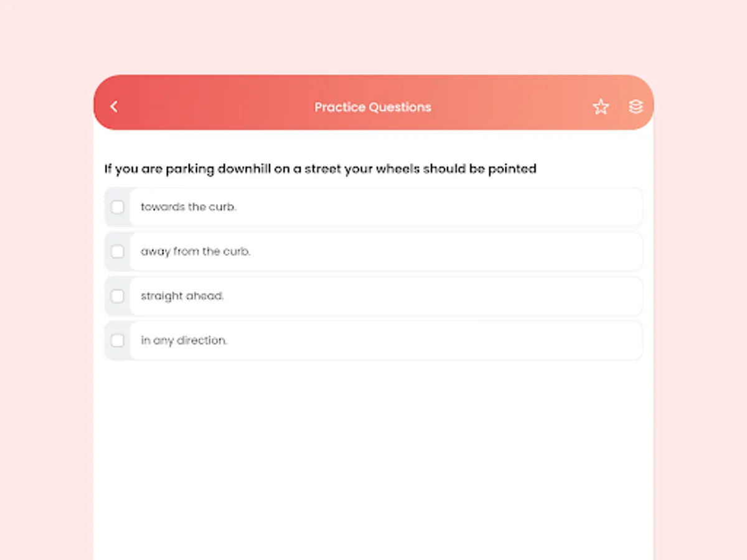Bookmark this question with the star icon
This screenshot has height=560, width=747.
pyautogui.click(x=601, y=106)
